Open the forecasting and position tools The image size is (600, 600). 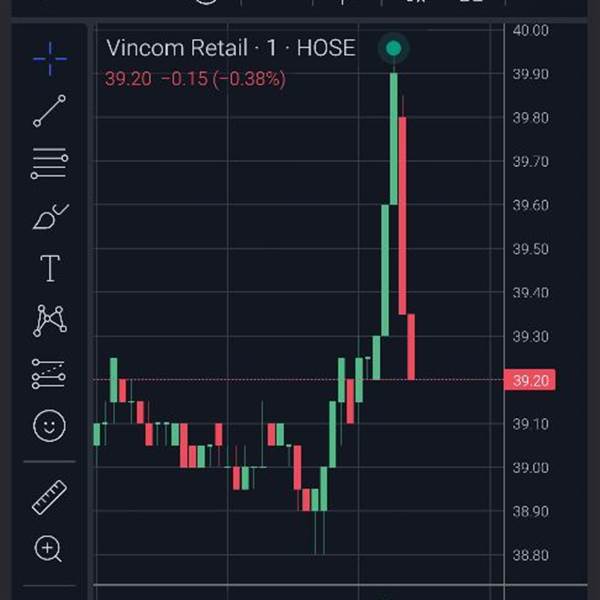[49, 373]
